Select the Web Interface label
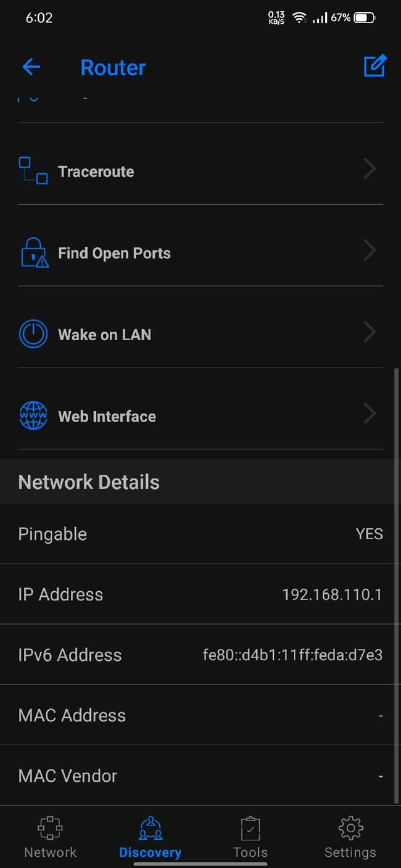 click(107, 416)
